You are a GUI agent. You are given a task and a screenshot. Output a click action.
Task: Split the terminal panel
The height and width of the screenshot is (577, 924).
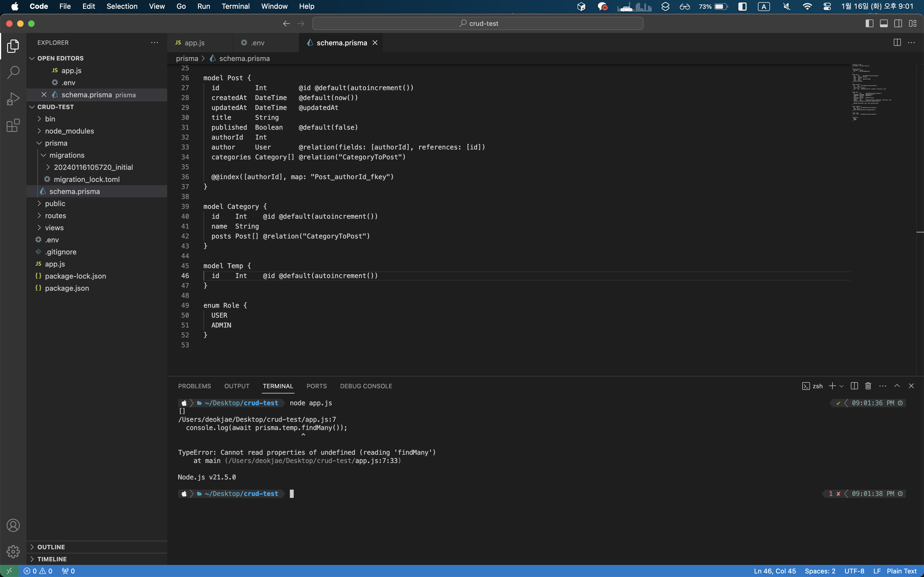coord(854,386)
